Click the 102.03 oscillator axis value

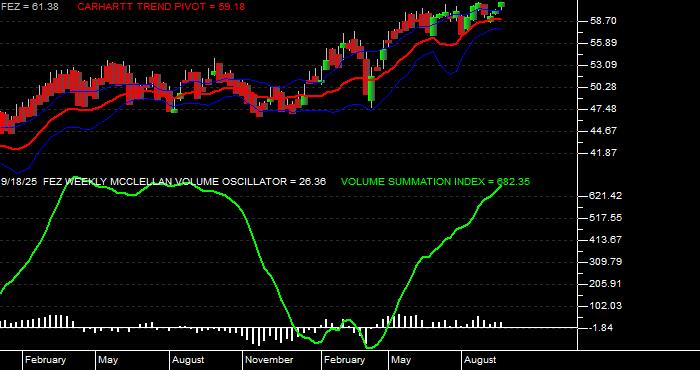pos(605,306)
